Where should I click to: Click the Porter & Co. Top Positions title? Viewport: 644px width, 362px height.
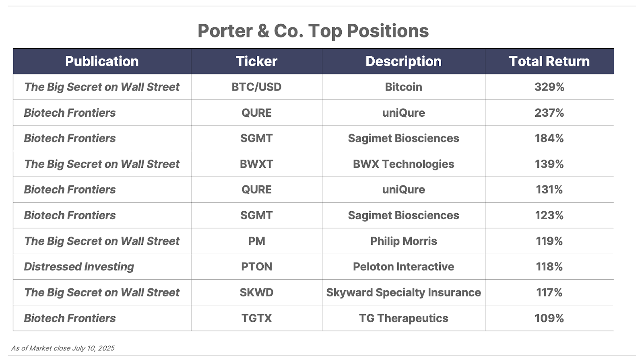click(x=313, y=31)
